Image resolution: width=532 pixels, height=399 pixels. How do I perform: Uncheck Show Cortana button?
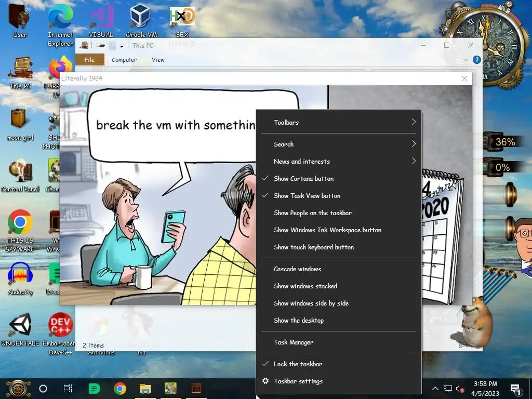coord(338,179)
